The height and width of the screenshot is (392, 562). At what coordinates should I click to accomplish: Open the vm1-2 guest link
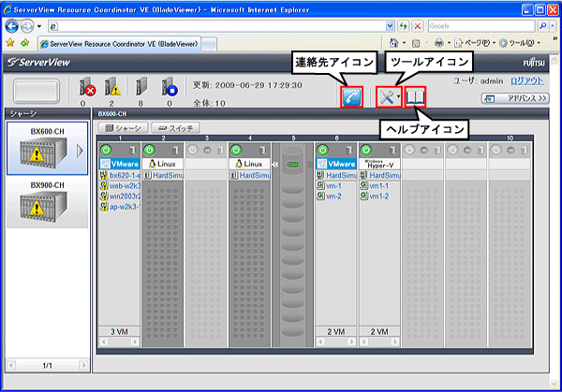pos(379,196)
